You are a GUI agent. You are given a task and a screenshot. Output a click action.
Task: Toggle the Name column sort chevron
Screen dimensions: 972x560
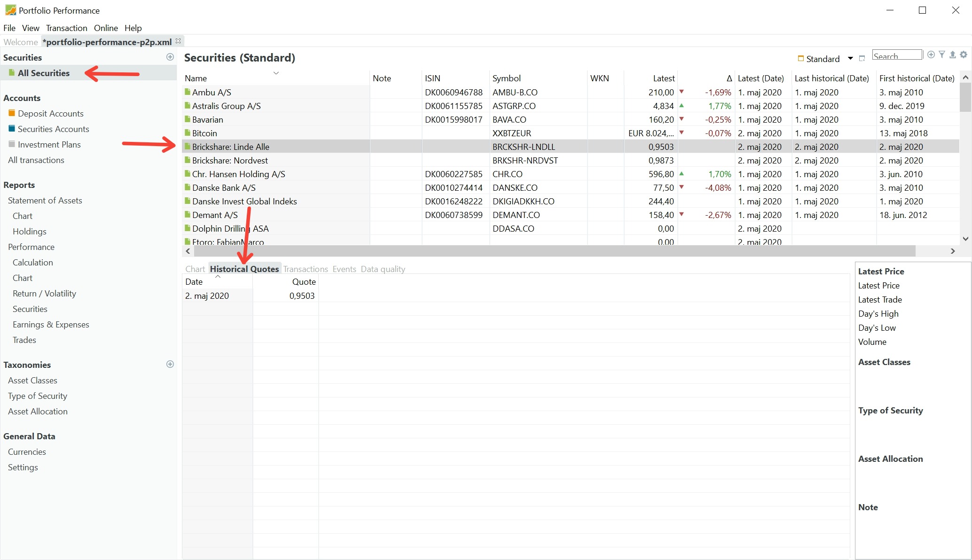[276, 73]
